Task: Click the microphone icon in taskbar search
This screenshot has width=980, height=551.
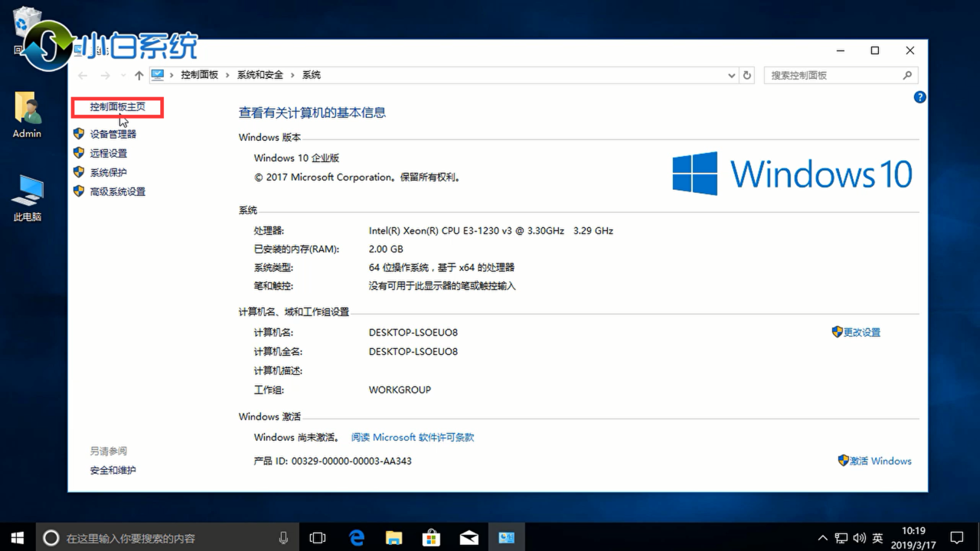Action: coord(283,538)
